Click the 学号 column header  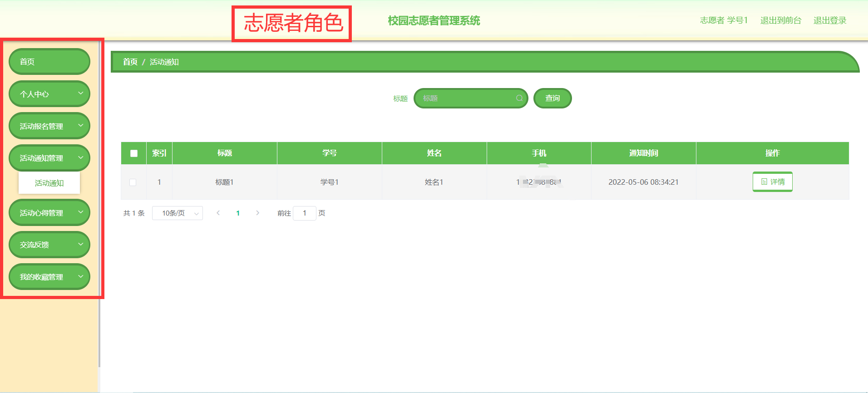(330, 153)
